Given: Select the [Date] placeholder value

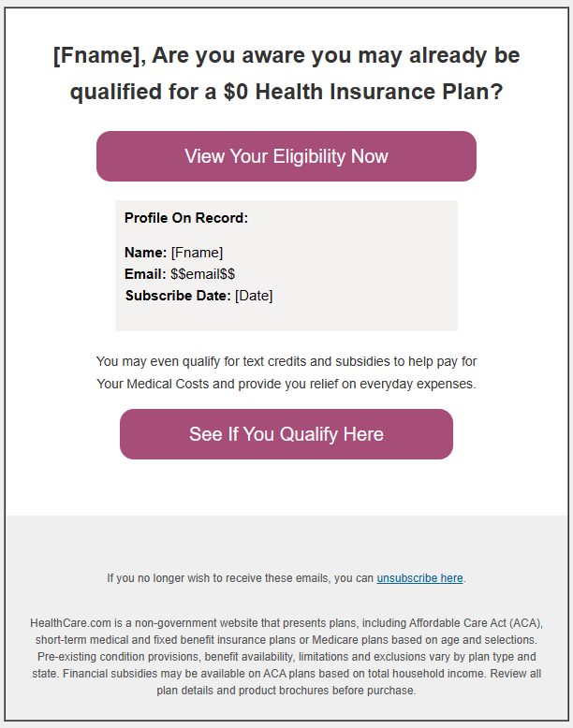Looking at the screenshot, I should (254, 296).
